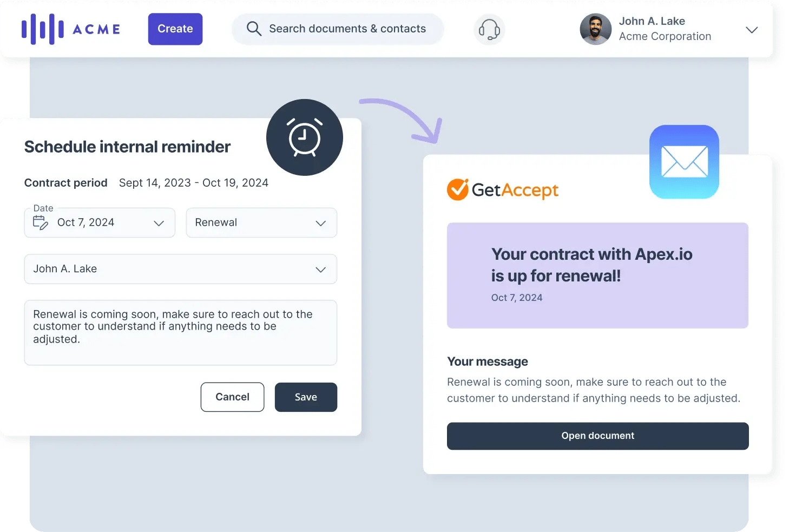This screenshot has width=789, height=532.
Task: Click into the reminder message text box
Action: (x=180, y=332)
